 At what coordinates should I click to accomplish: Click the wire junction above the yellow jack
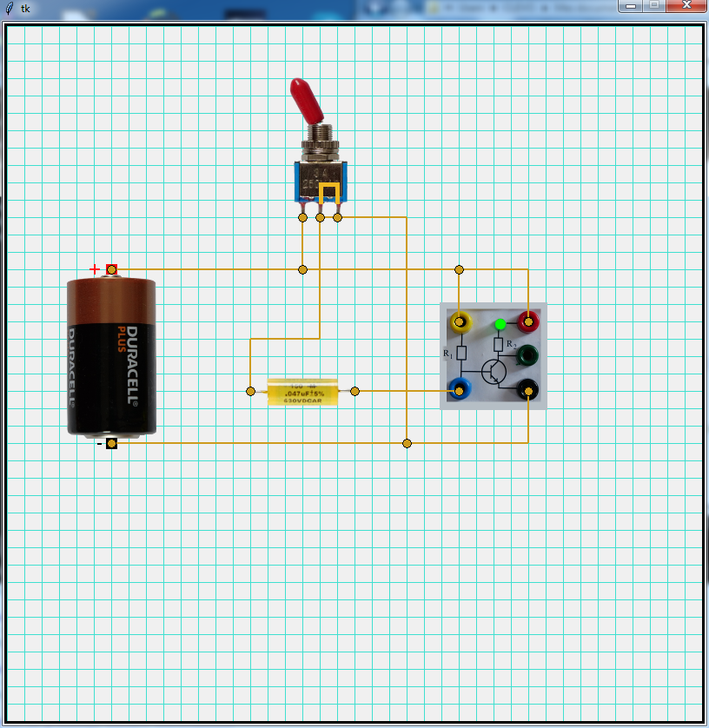click(x=459, y=269)
